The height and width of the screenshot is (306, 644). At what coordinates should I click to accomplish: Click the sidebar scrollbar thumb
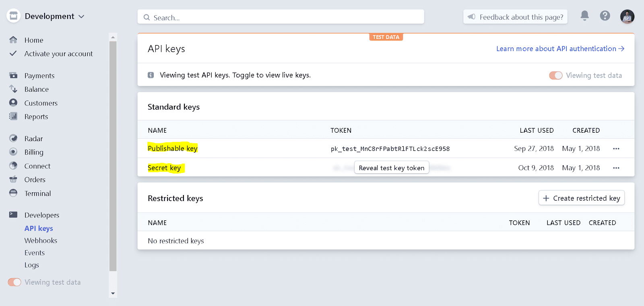pyautogui.click(x=113, y=156)
